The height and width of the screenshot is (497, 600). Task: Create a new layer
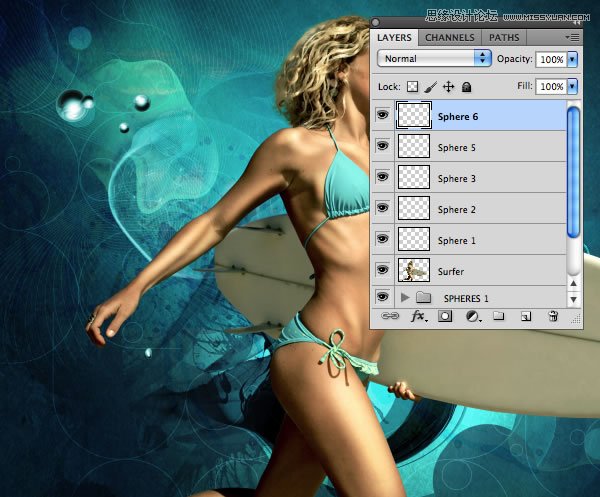(524, 316)
